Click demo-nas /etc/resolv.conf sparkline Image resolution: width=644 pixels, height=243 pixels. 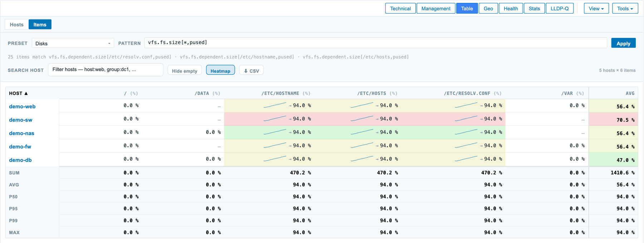coord(466,132)
